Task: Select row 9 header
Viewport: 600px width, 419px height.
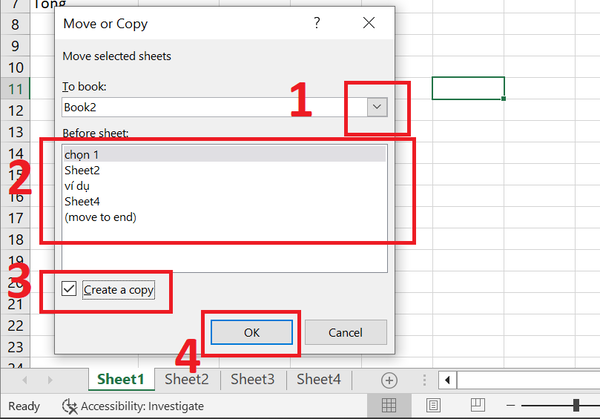Action: tap(15, 46)
